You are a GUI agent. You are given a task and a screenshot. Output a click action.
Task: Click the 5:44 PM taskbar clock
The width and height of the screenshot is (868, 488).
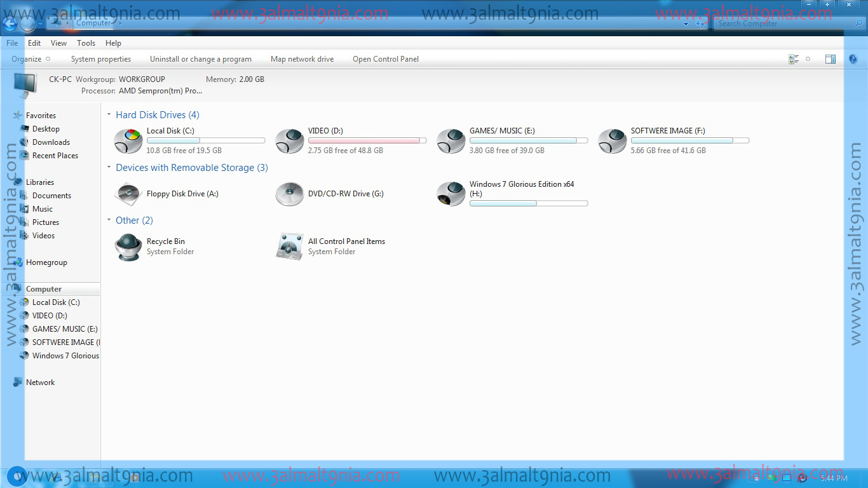[x=833, y=478]
